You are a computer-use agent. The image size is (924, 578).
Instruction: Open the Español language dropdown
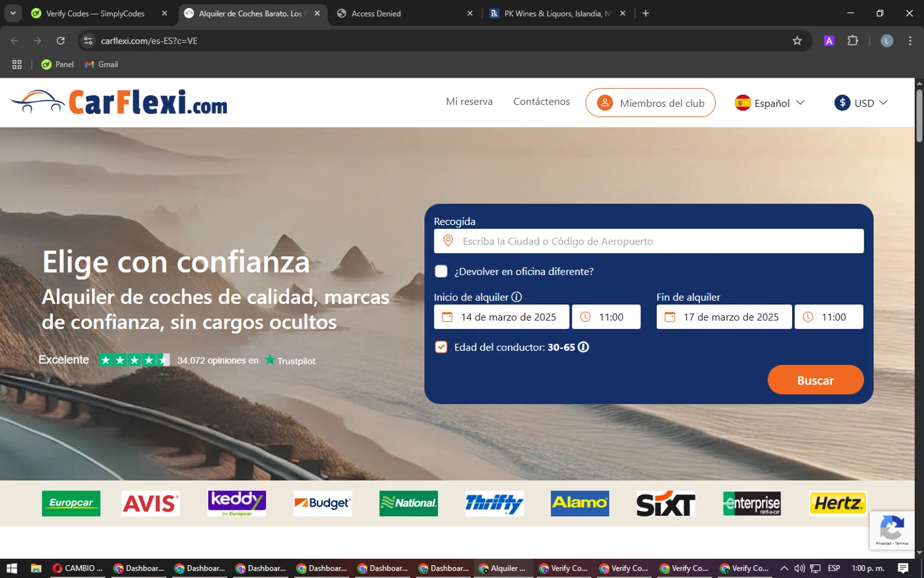coord(770,103)
